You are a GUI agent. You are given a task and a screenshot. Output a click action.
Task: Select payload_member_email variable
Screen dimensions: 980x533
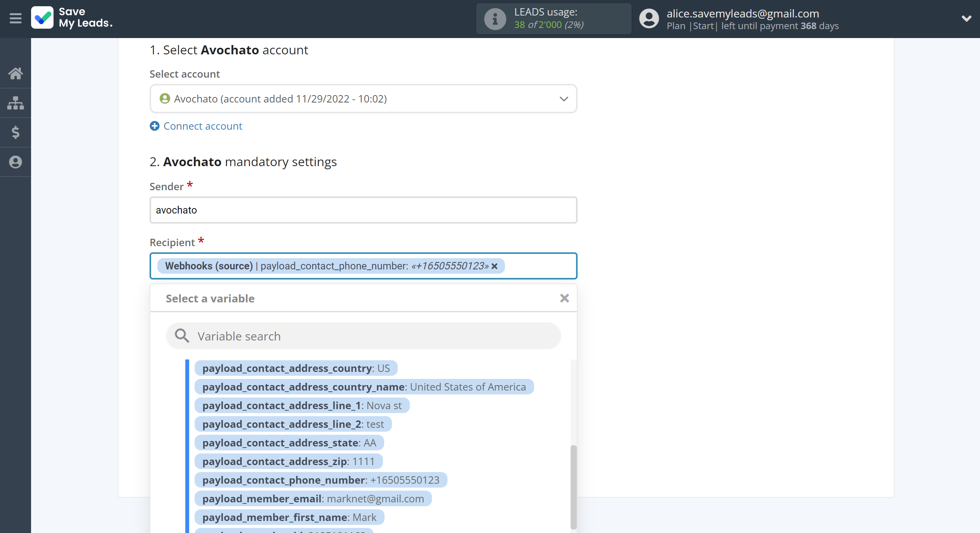point(313,499)
